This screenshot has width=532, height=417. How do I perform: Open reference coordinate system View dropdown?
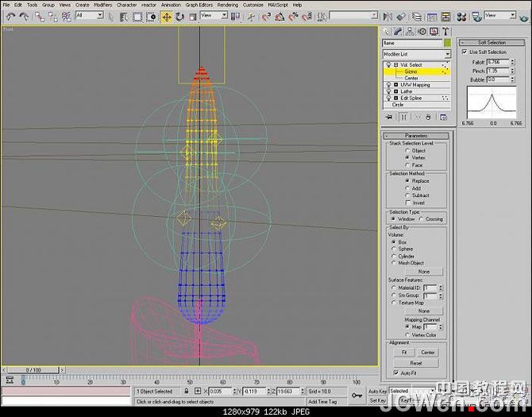click(214, 15)
